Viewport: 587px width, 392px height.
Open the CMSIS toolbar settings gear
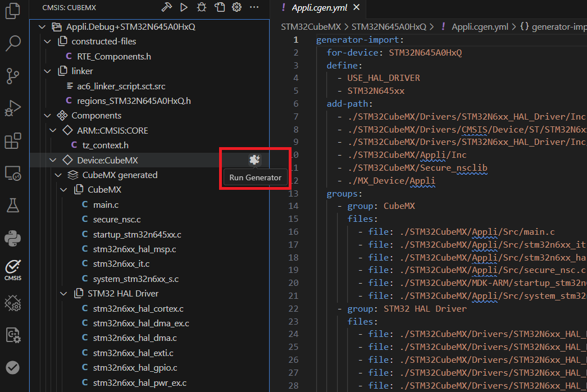point(236,7)
